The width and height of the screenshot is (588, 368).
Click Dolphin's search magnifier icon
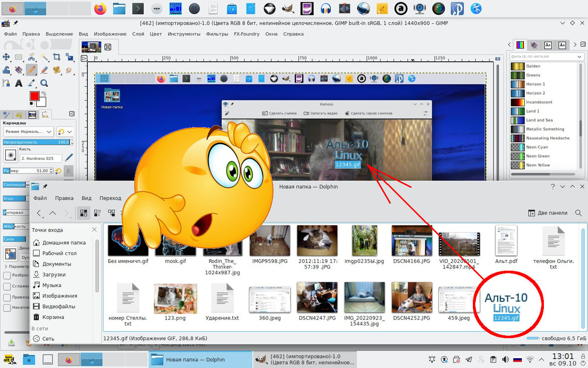(578, 213)
